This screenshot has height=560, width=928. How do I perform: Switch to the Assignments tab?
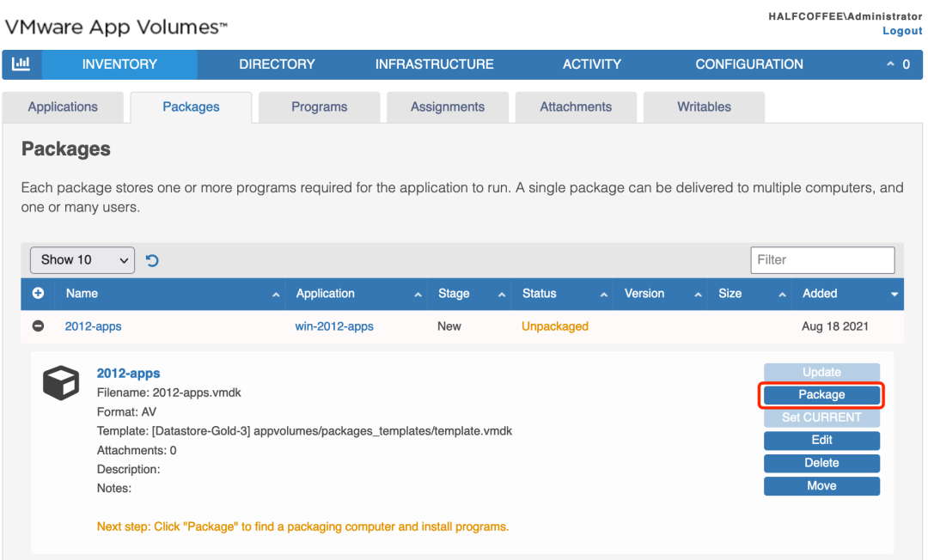click(448, 107)
